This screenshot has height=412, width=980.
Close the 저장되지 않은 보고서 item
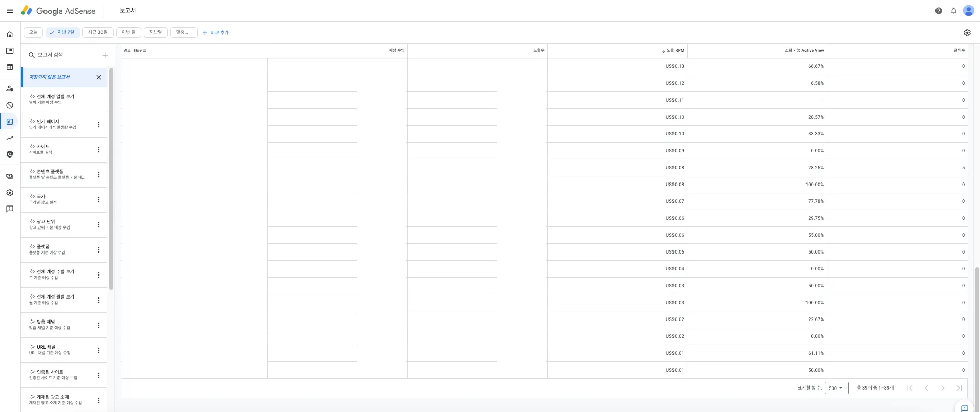99,77
